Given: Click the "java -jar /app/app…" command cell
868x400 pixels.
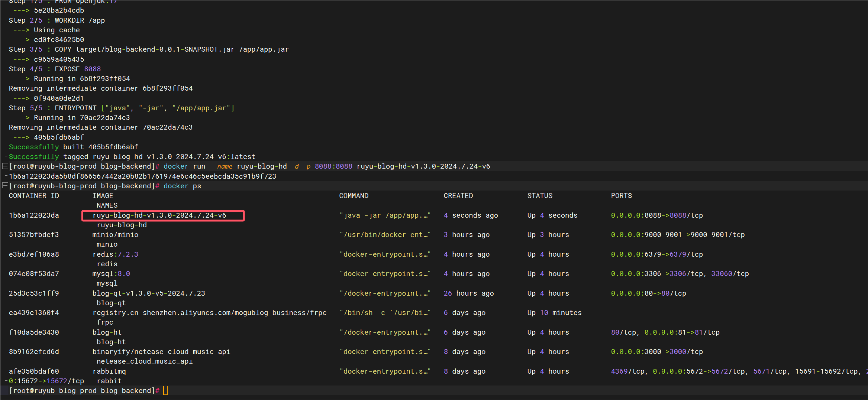Looking at the screenshot, I should [x=385, y=215].
